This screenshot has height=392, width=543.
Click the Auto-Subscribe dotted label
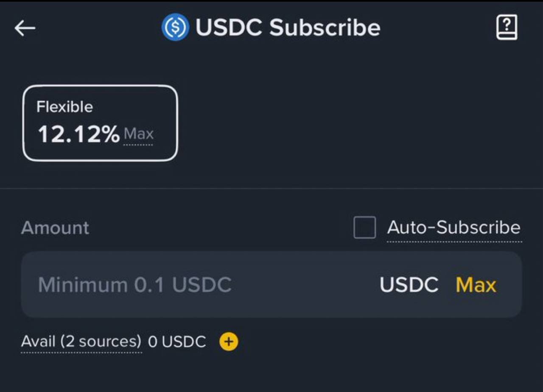(454, 228)
